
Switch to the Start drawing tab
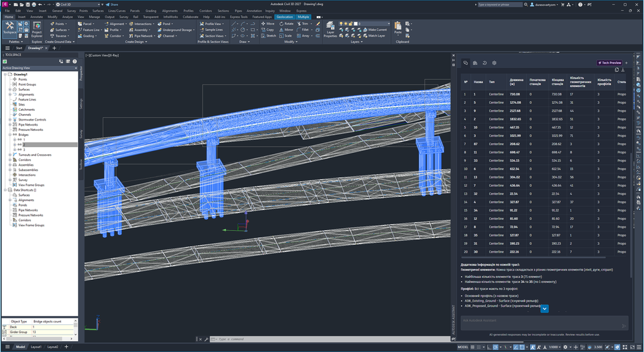(19, 48)
